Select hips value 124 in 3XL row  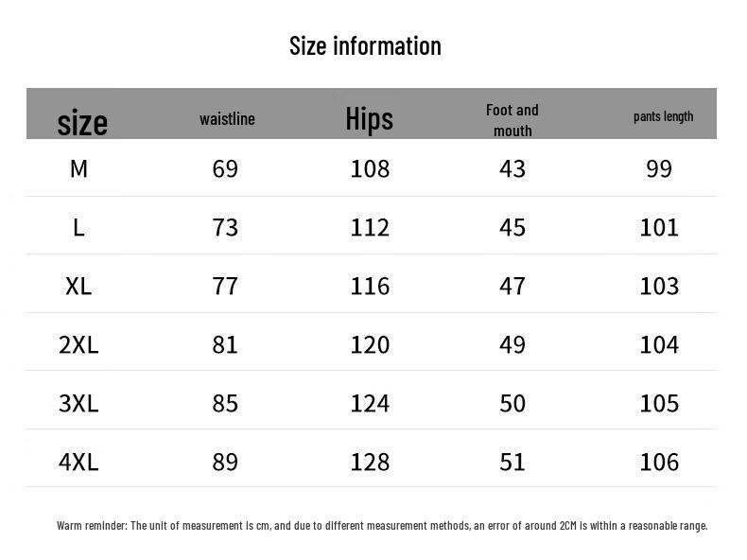coord(370,404)
